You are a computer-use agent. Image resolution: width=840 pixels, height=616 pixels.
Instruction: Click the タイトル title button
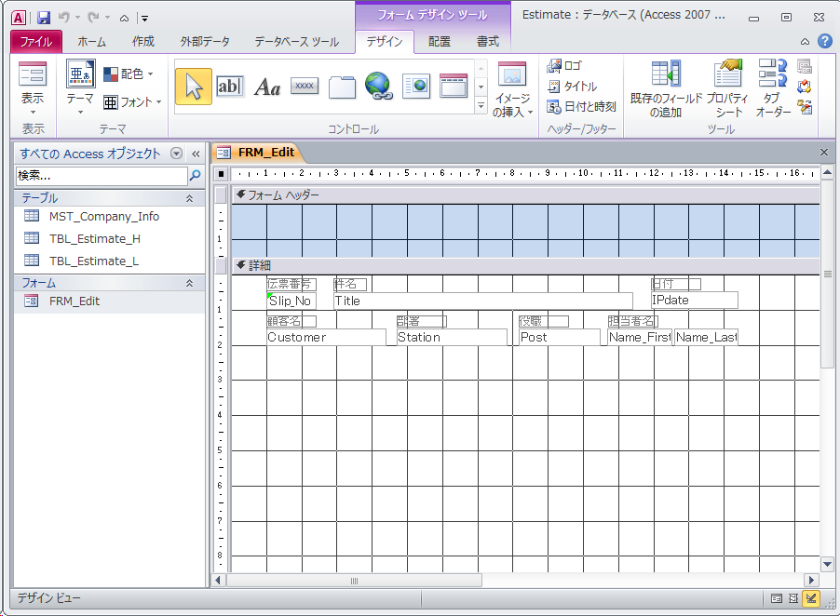tap(572, 87)
